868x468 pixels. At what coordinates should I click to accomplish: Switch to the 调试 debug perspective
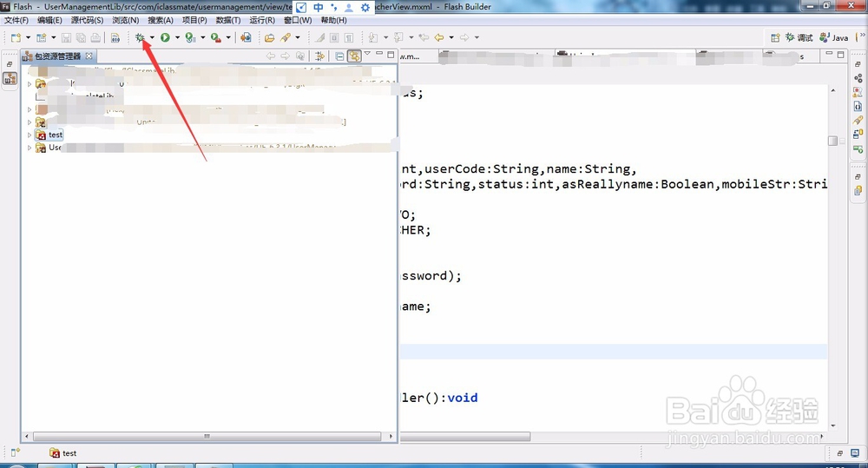pos(799,37)
